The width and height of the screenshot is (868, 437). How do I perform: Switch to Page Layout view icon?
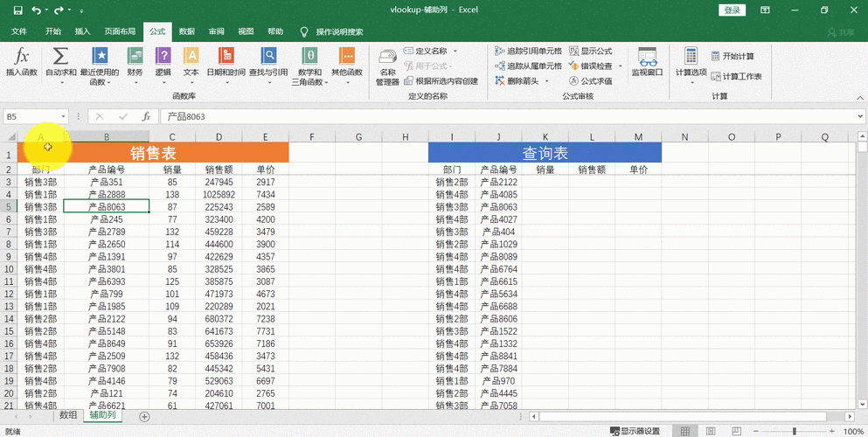[712, 431]
